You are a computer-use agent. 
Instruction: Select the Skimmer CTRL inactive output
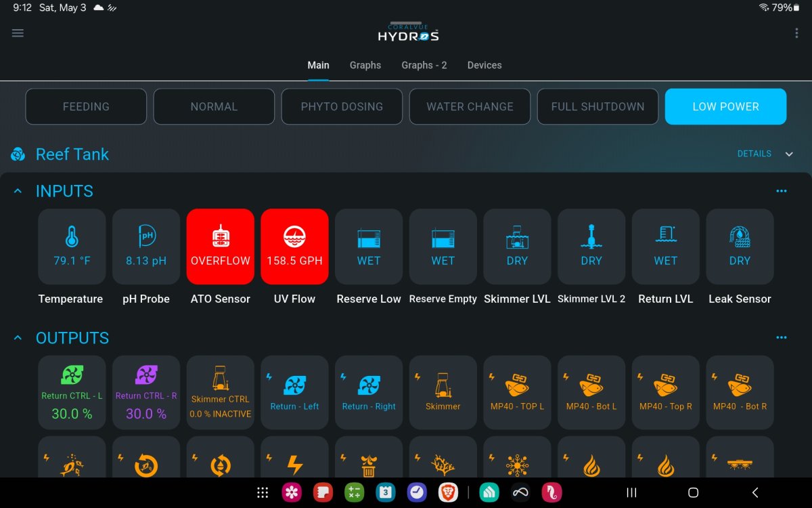(221, 393)
